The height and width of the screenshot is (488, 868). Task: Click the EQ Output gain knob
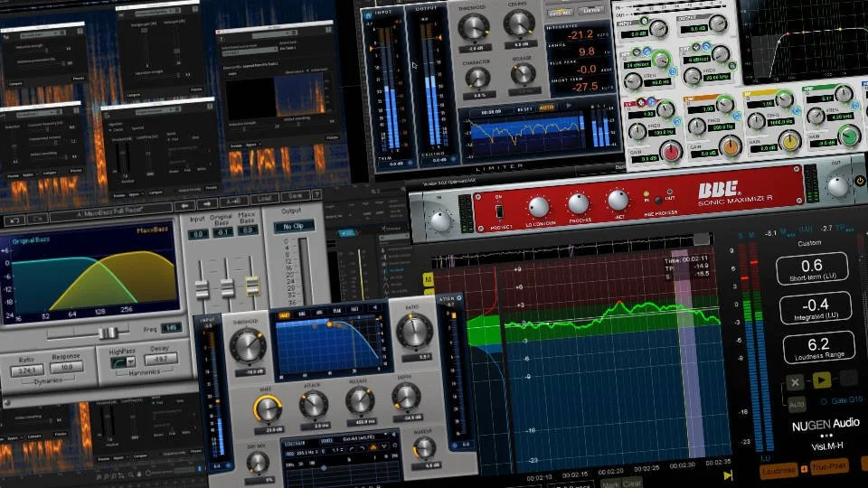pyautogui.click(x=718, y=23)
